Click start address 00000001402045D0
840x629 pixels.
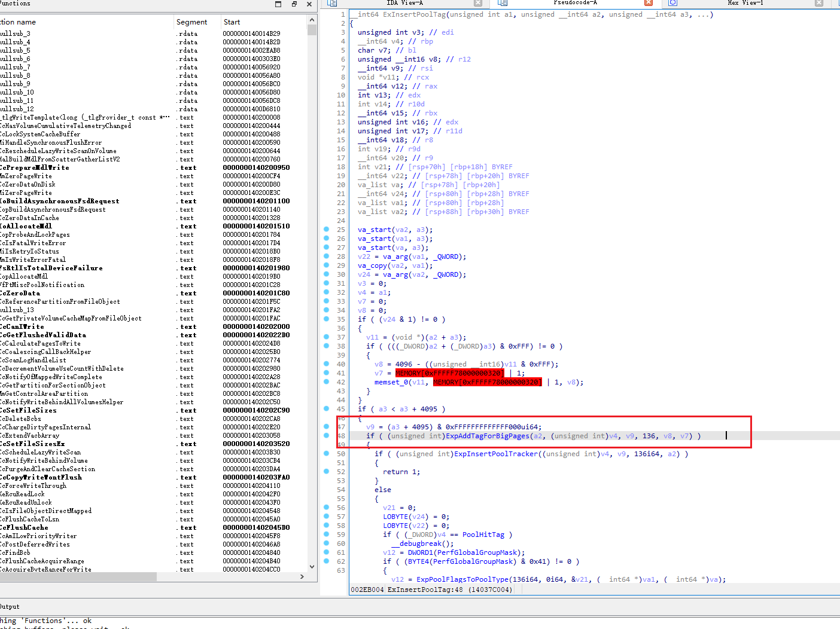256,528
